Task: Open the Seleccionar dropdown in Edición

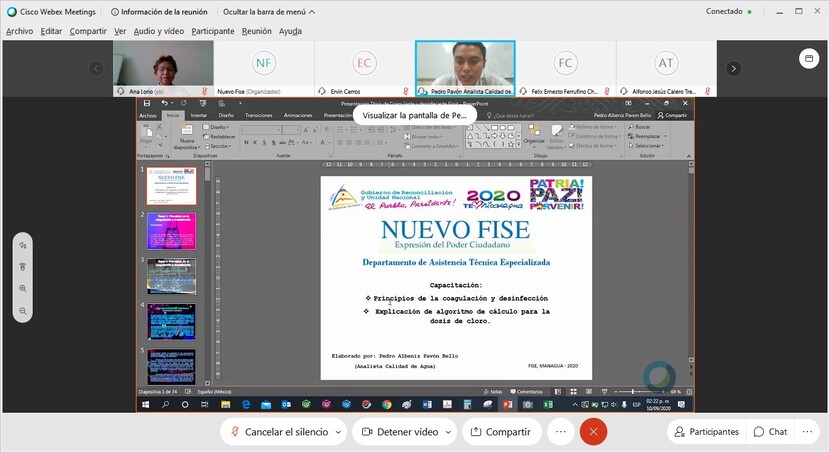Action: (647, 146)
